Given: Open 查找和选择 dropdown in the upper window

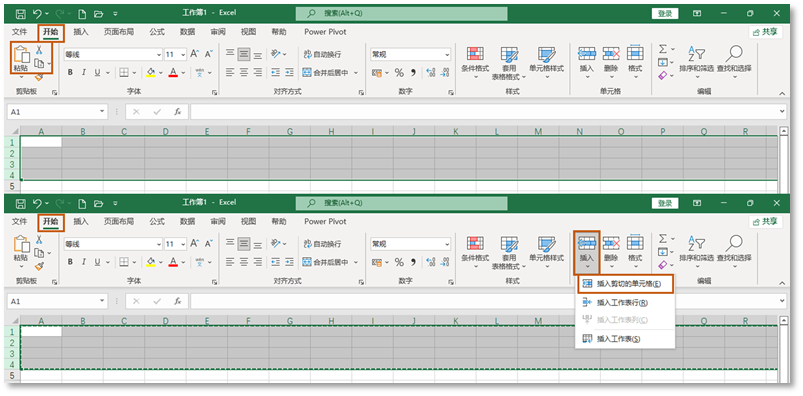Looking at the screenshot, I should point(734,62).
